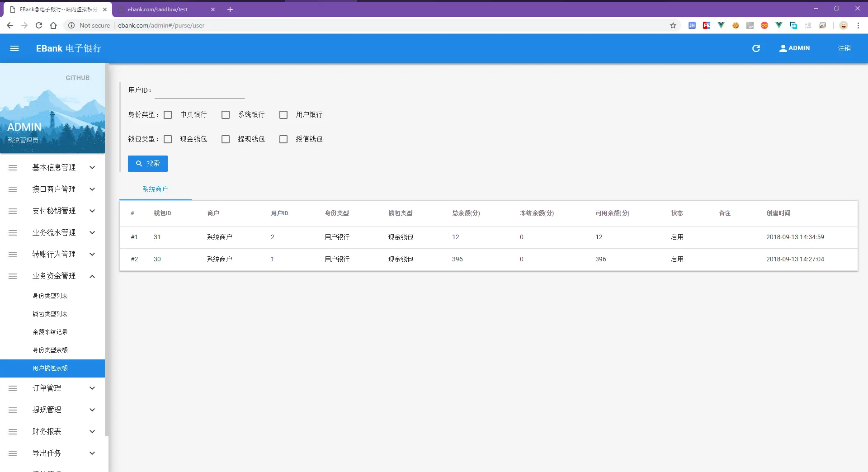
Task: Select the 系统商户 tab
Action: click(x=156, y=189)
